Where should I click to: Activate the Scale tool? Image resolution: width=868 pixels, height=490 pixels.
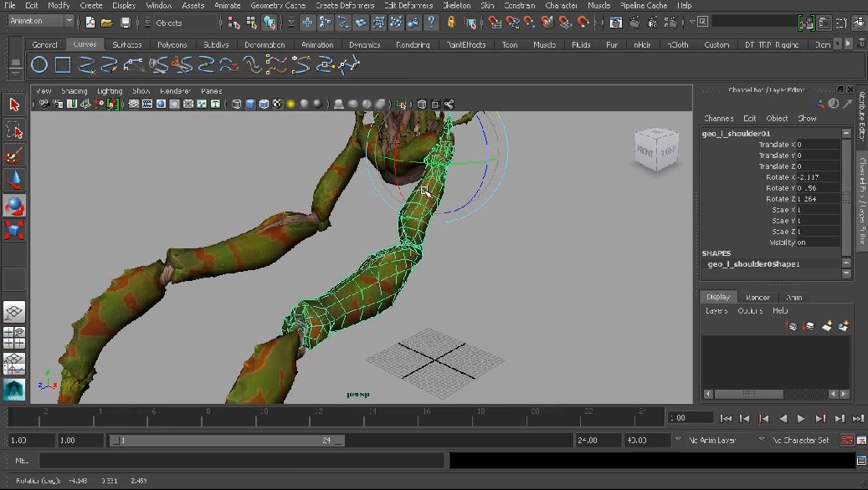(14, 230)
